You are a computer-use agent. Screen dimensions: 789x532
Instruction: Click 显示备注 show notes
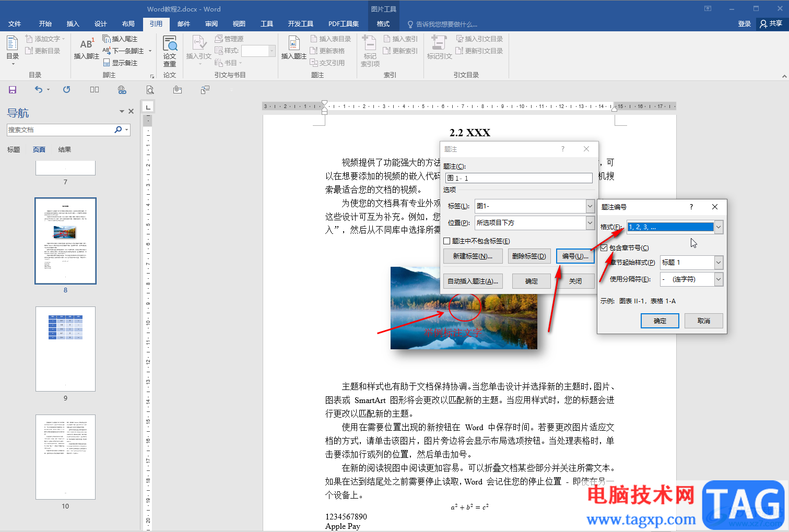[x=120, y=63]
